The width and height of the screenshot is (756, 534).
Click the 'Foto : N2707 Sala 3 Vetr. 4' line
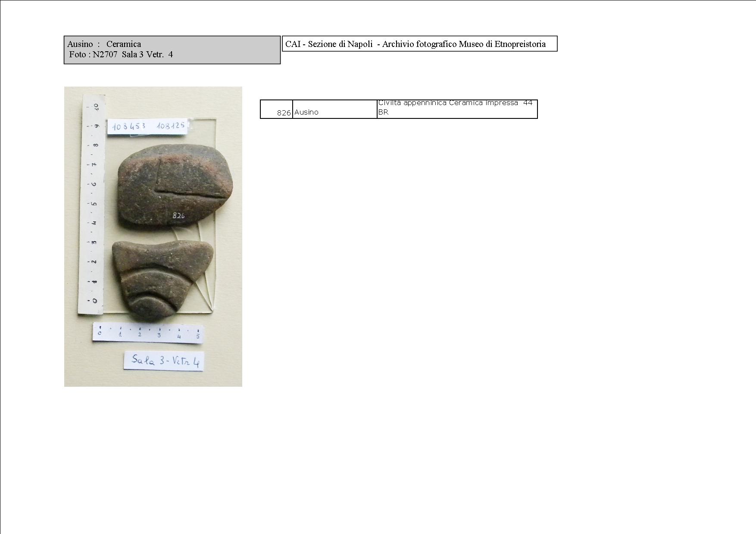[x=121, y=54]
